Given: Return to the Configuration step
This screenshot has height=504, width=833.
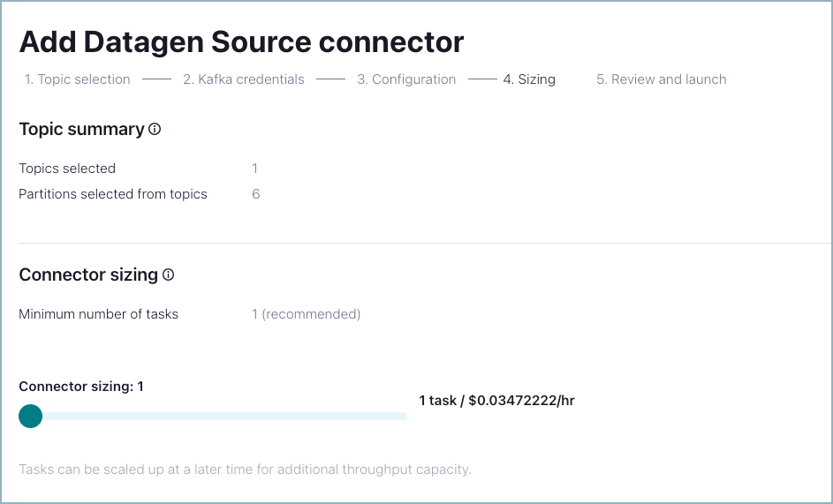Looking at the screenshot, I should click(406, 79).
